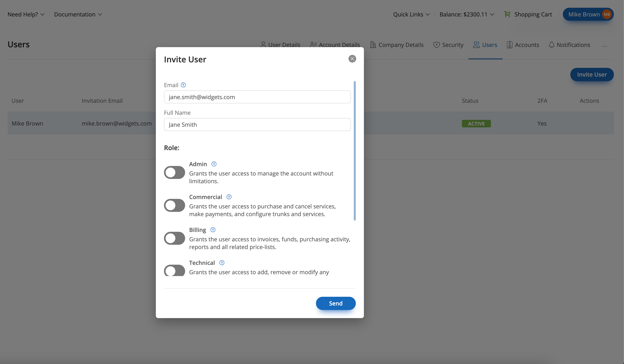Screen dimensions: 624x364
Task: Close the Invite User dialog
Action: tap(352, 59)
